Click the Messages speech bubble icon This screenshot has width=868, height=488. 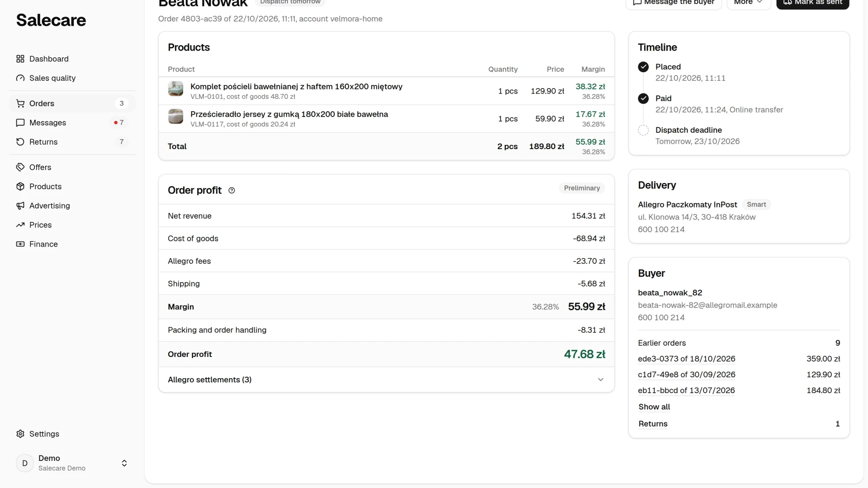[x=20, y=122]
